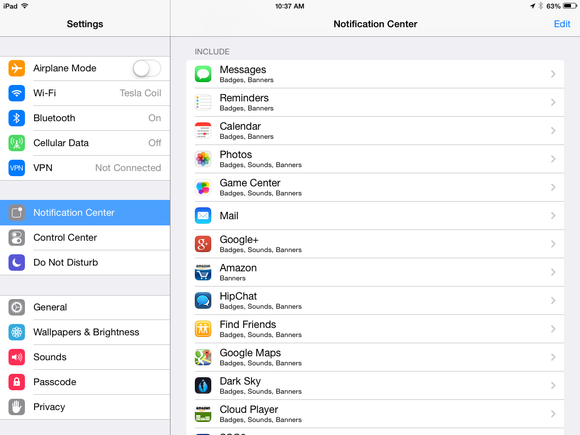Tap the Photos app icon

203,159
